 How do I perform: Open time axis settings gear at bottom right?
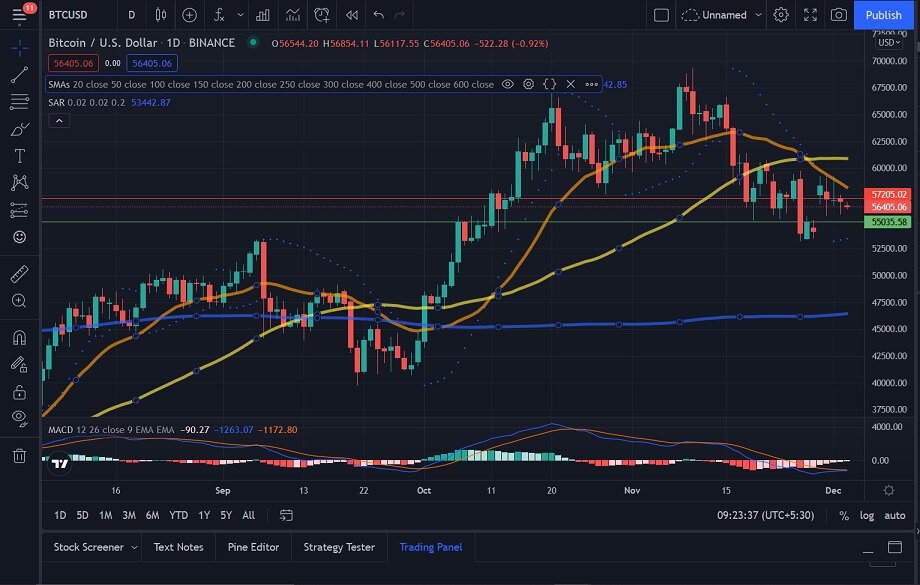pyautogui.click(x=888, y=490)
